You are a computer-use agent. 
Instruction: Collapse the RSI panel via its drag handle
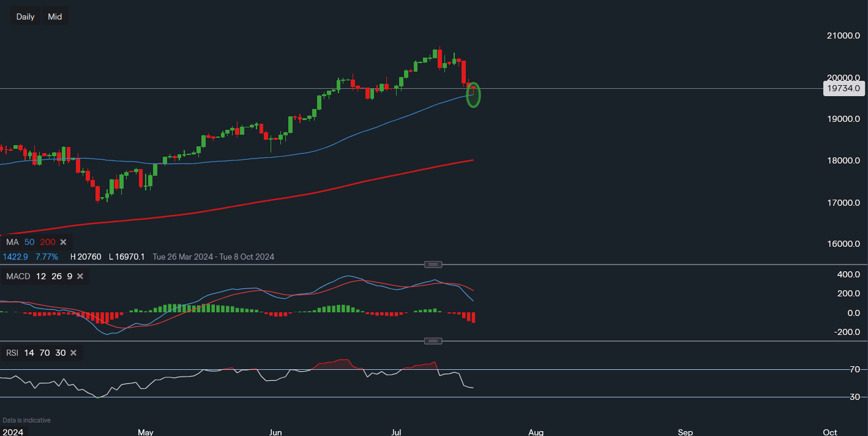pos(433,341)
